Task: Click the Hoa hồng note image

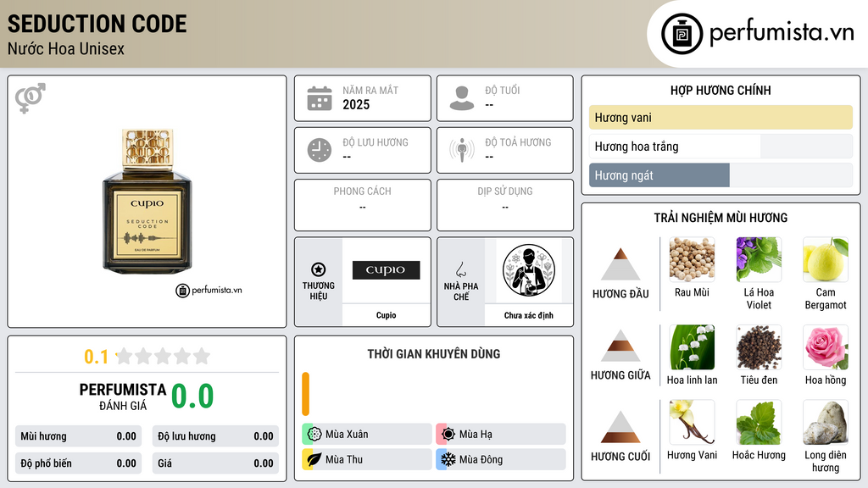Action: click(826, 347)
